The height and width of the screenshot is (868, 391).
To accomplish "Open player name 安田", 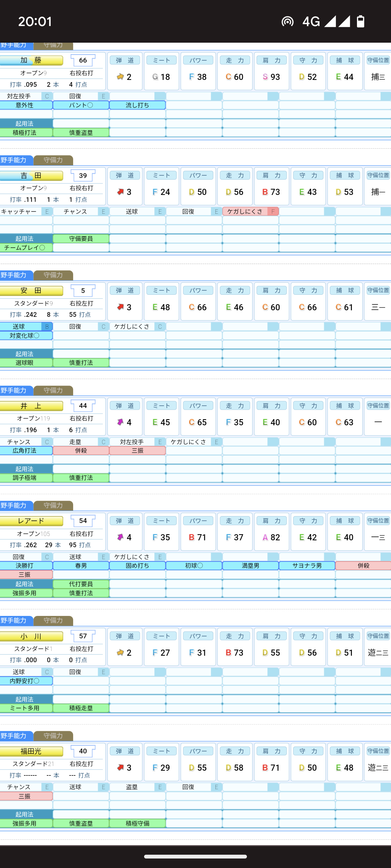I will [31, 291].
